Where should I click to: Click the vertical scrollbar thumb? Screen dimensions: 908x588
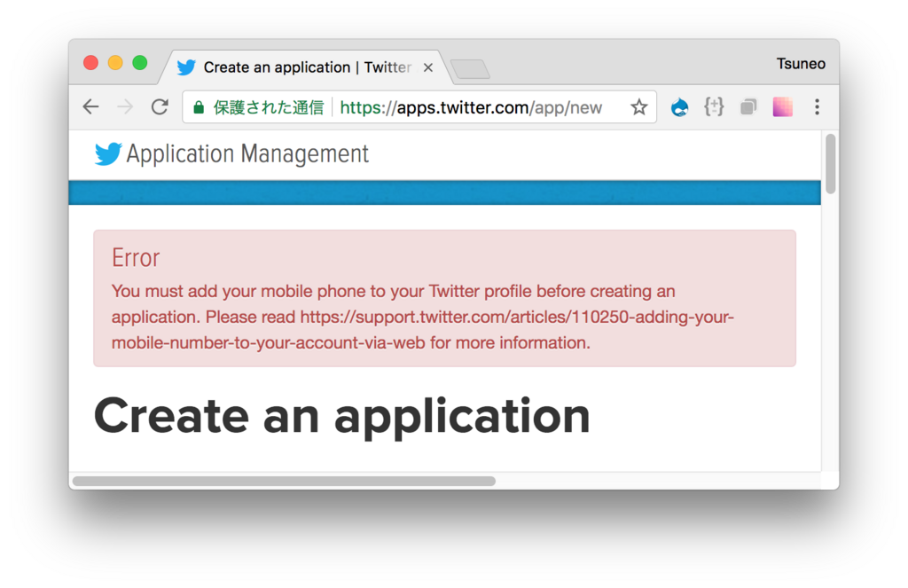coord(830,163)
